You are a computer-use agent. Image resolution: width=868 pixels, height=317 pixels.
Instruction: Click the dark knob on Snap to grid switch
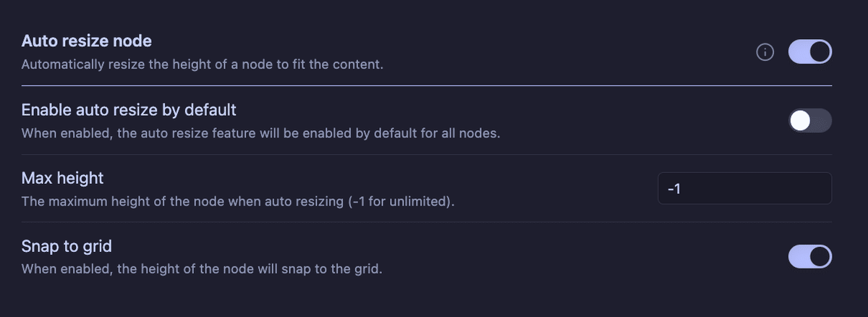(x=820, y=256)
